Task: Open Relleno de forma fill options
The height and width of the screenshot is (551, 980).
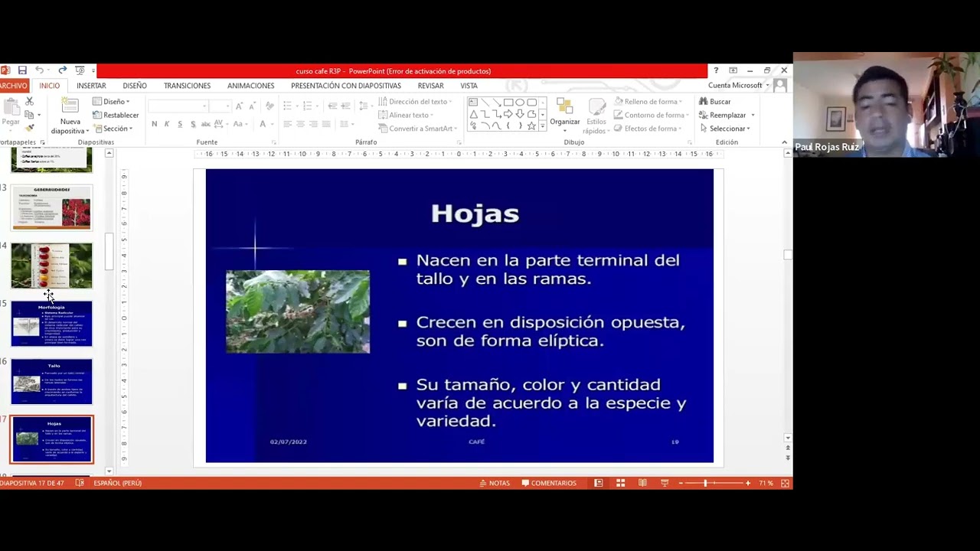Action: tap(648, 102)
